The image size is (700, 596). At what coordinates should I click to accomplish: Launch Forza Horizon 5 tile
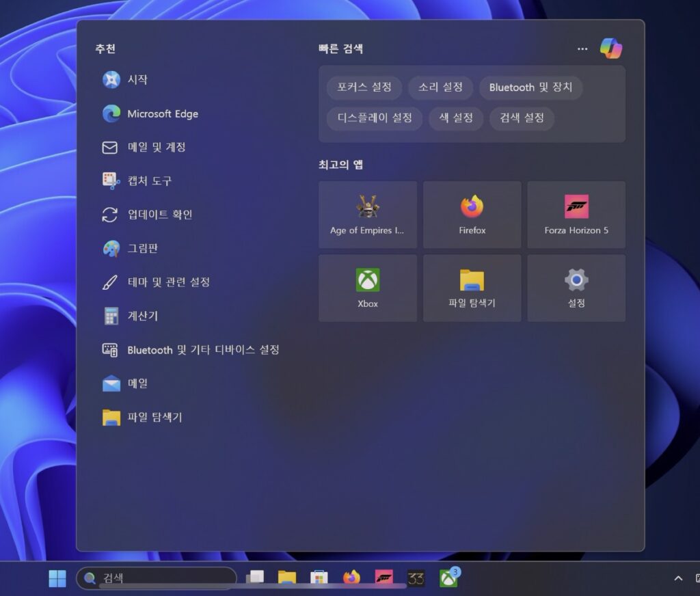[576, 215]
